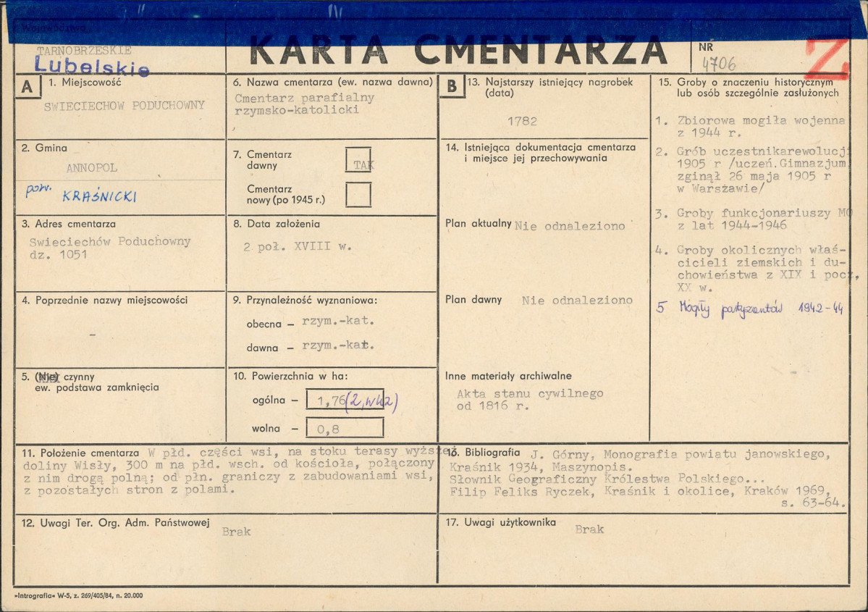
Task: Click handwritten entry 'Mogiły partyzantów 1942-44'
Action: (749, 309)
